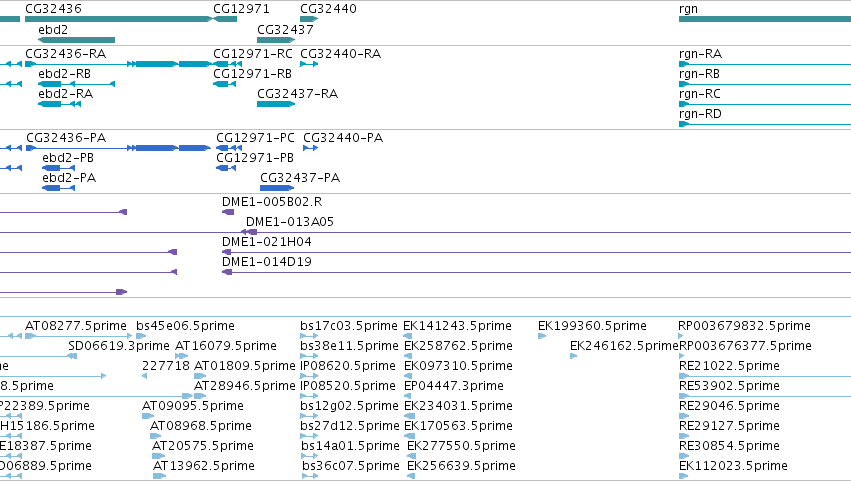Select the CG32437-PA protein glyph

tap(277, 188)
